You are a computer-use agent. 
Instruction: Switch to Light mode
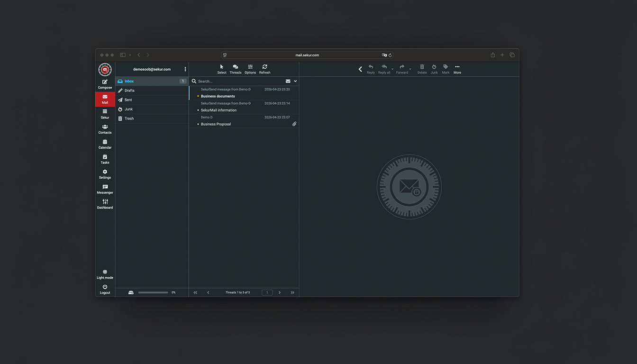pyautogui.click(x=105, y=274)
